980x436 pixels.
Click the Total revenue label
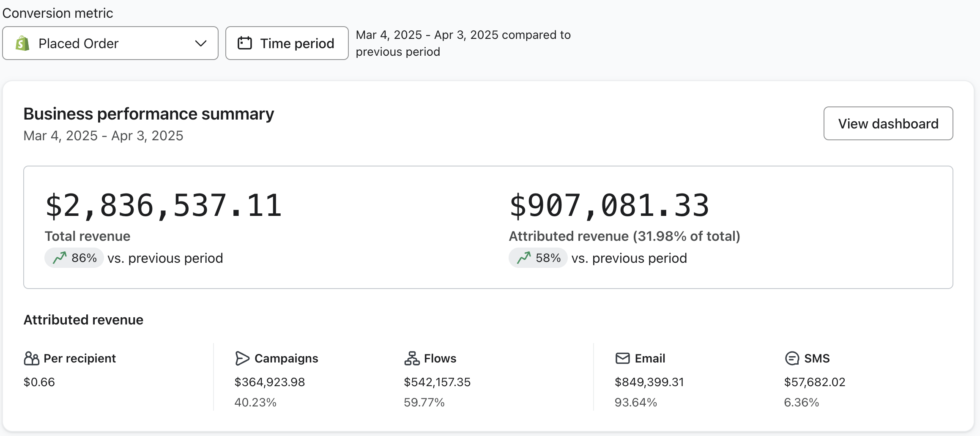point(88,236)
